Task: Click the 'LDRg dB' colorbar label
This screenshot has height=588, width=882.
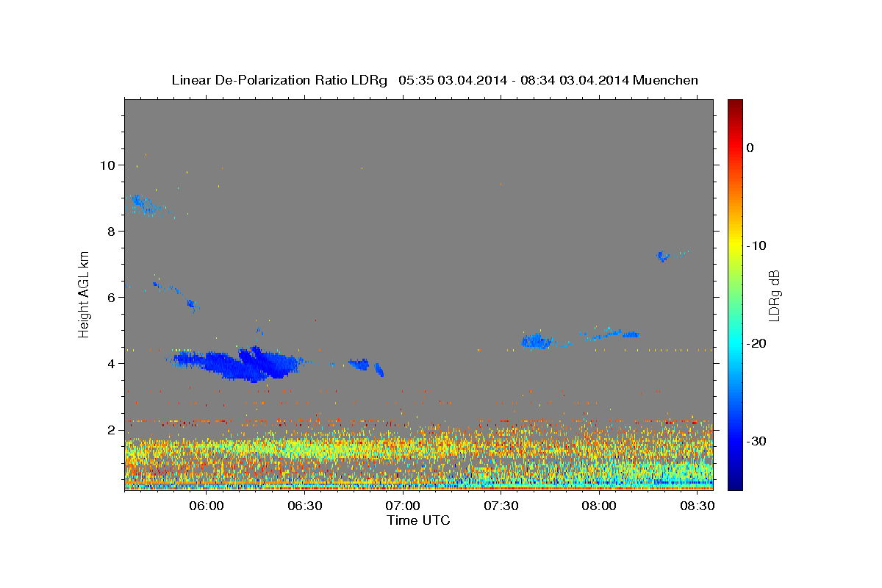Action: 774,295
